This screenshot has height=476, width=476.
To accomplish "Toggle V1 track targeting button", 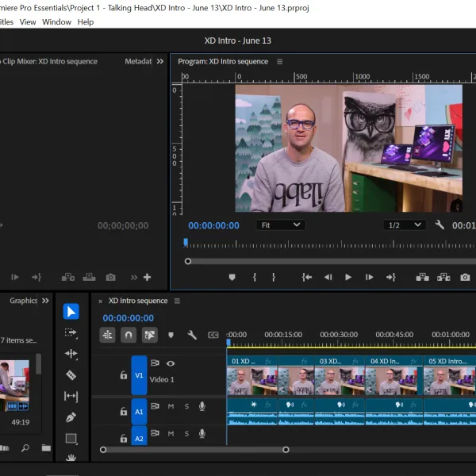I will tap(139, 375).
